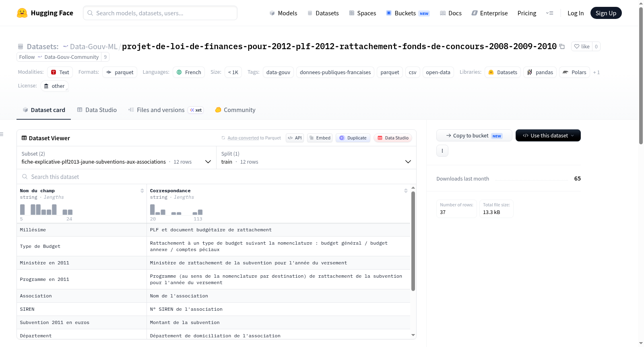This screenshot has height=347, width=644.
Task: Click the Duplicate button
Action: pyautogui.click(x=353, y=138)
